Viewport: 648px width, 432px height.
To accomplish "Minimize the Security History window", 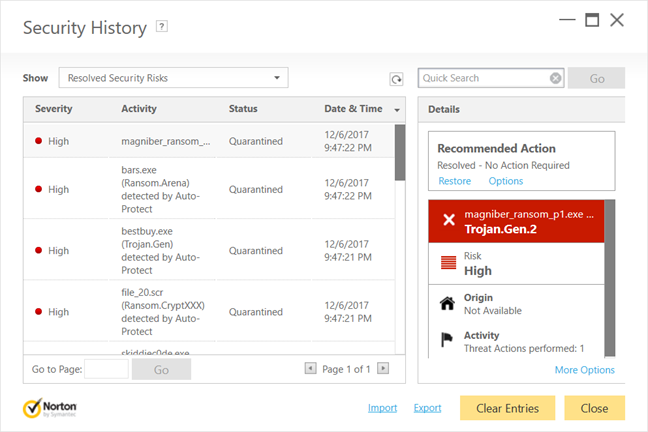I will (567, 19).
